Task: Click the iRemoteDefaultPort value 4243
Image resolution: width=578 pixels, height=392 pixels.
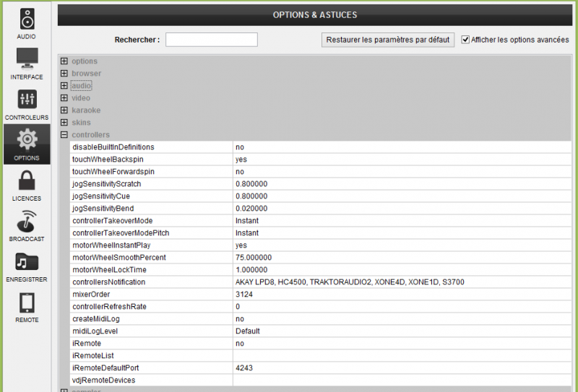Action: point(244,368)
